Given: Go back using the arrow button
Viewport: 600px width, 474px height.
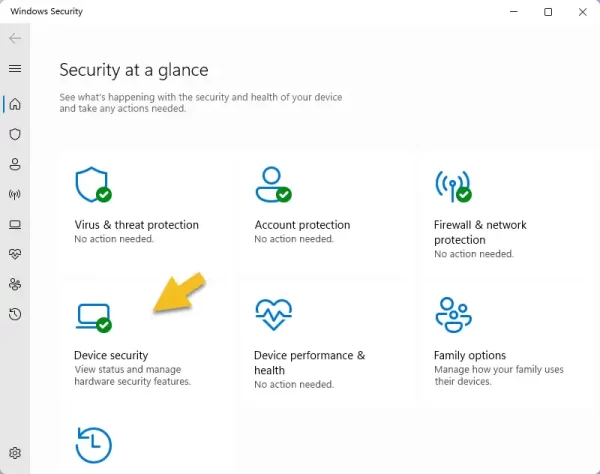Looking at the screenshot, I should [x=15, y=38].
